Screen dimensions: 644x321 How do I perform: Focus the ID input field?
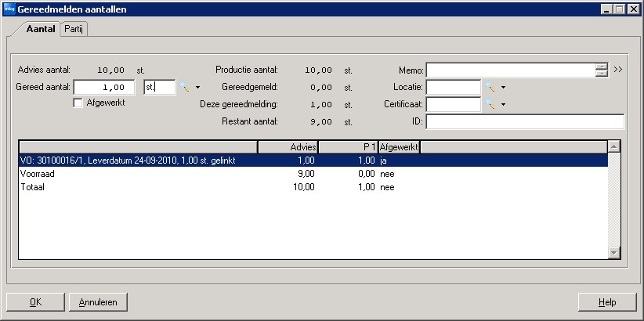525,122
